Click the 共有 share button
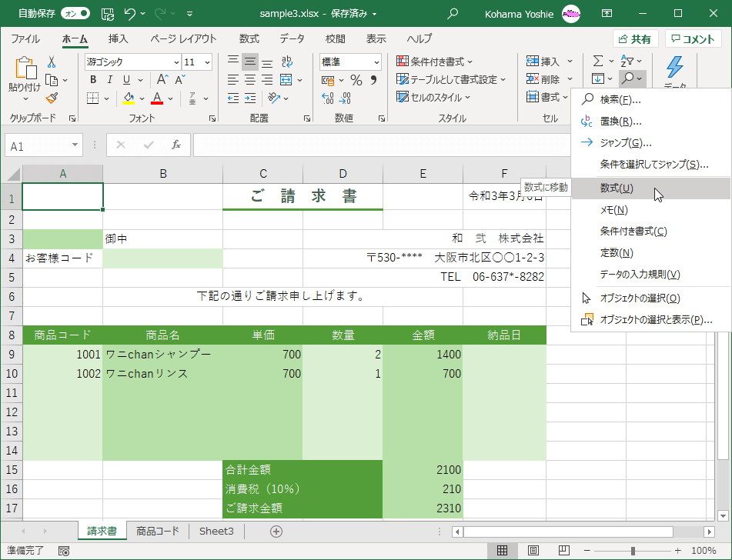Screen dimensions: 732x560 click(635, 39)
